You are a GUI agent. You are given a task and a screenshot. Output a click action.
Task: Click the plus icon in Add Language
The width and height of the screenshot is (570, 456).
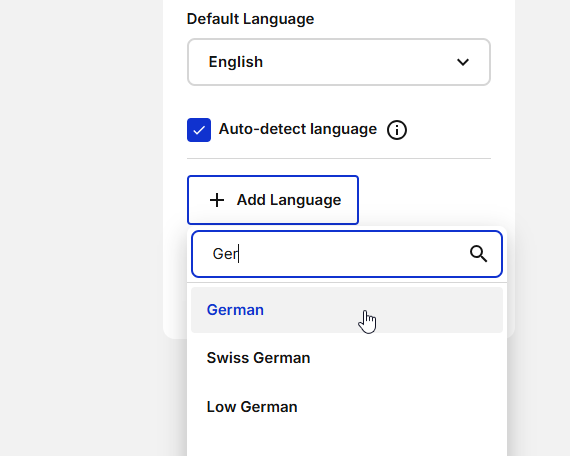[217, 200]
